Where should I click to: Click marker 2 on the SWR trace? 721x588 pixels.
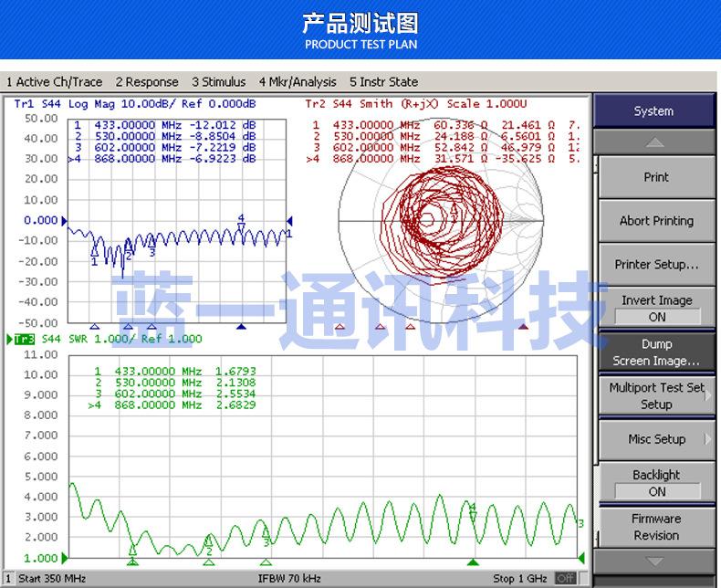tap(209, 546)
